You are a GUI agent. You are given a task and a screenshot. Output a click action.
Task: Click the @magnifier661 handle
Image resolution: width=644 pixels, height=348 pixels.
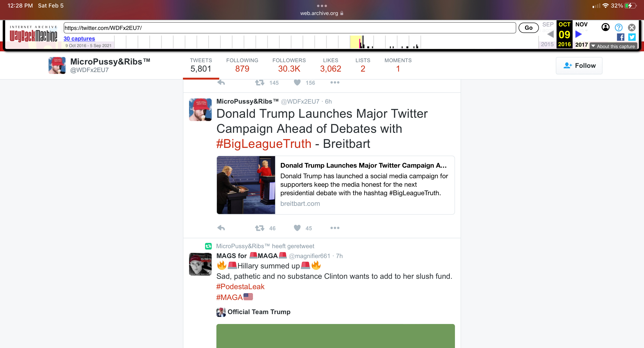click(x=309, y=256)
